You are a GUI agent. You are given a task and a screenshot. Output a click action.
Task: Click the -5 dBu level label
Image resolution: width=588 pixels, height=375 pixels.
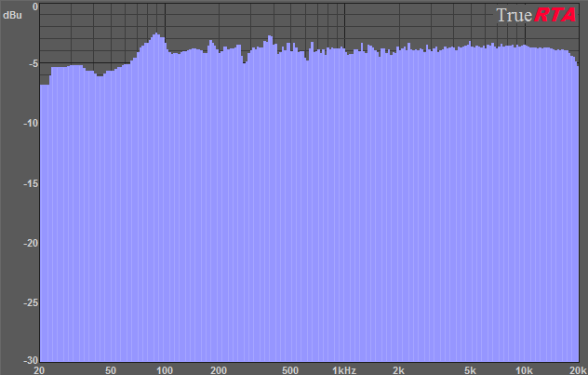tap(33, 64)
